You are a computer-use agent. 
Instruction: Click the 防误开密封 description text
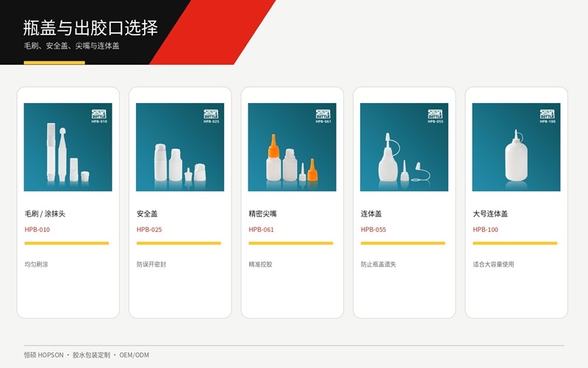click(151, 264)
